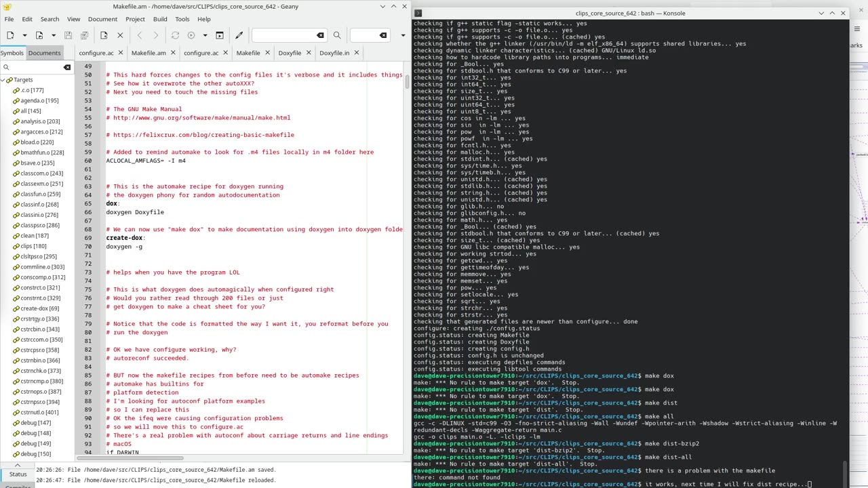The height and width of the screenshot is (488, 868).
Task: Reload the current file from disk
Action: [104, 35]
